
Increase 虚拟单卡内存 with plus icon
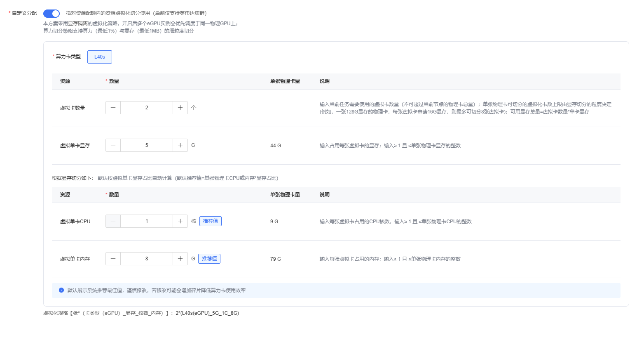tap(180, 259)
